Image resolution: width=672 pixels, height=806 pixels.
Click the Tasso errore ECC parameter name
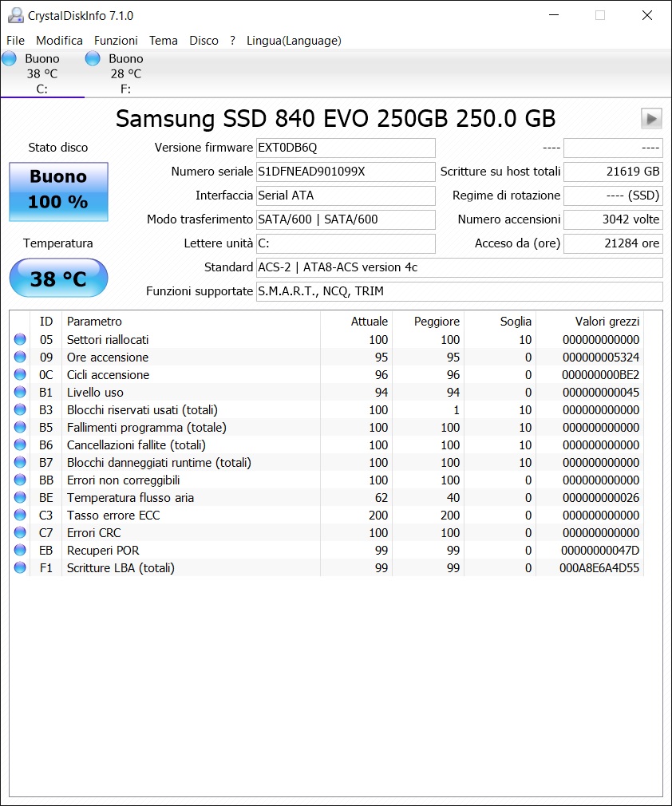113,515
